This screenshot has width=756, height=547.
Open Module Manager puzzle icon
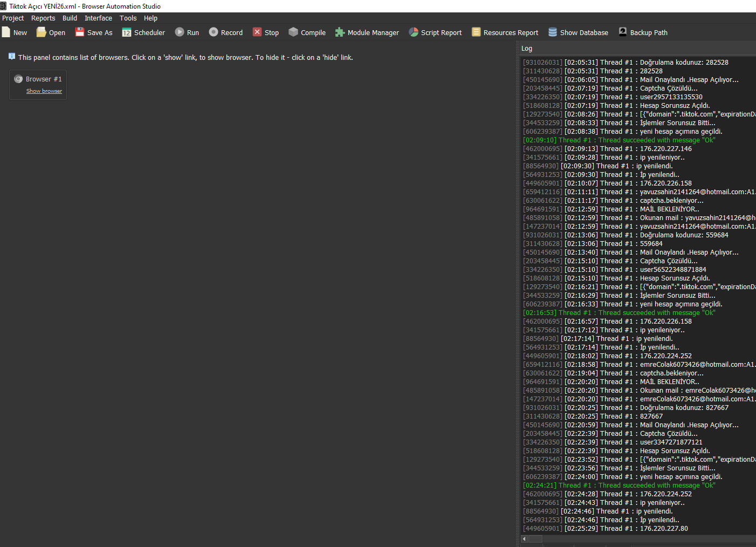(340, 32)
